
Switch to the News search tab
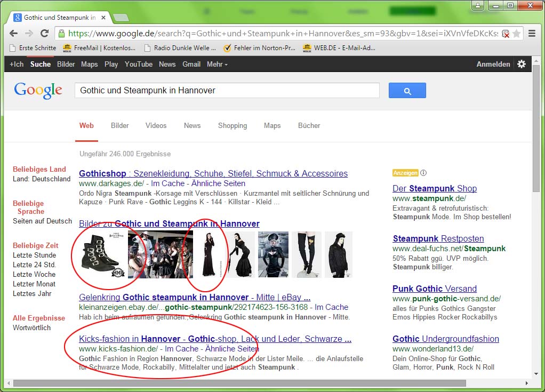click(x=192, y=126)
